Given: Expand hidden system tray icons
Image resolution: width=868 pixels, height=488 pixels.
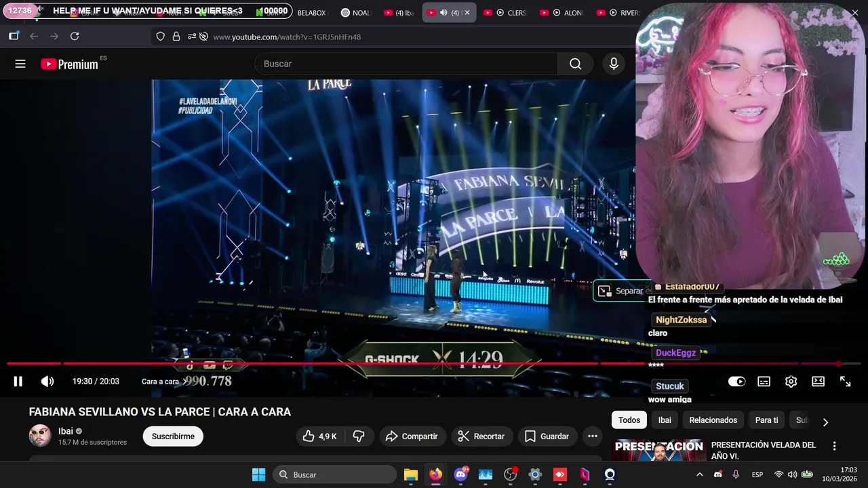Looking at the screenshot, I should pyautogui.click(x=699, y=474).
